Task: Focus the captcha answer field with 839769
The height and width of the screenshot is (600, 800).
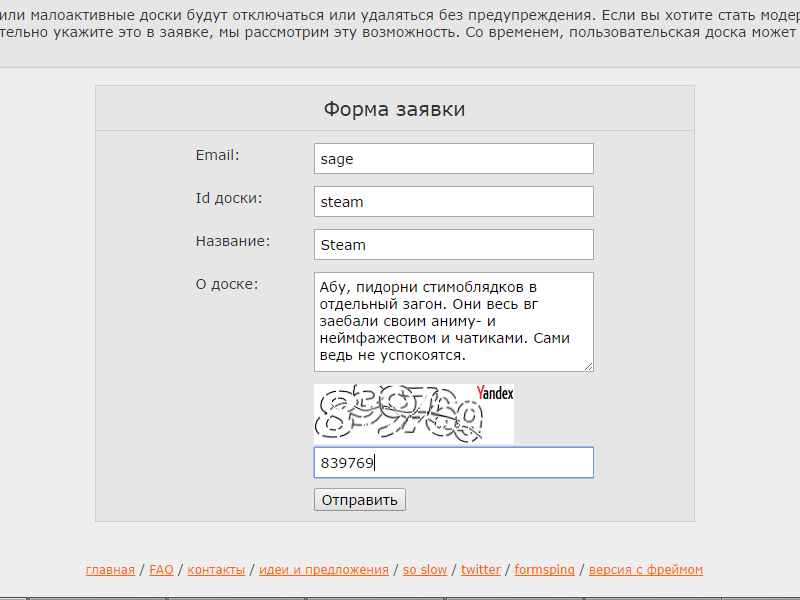Action: [454, 463]
